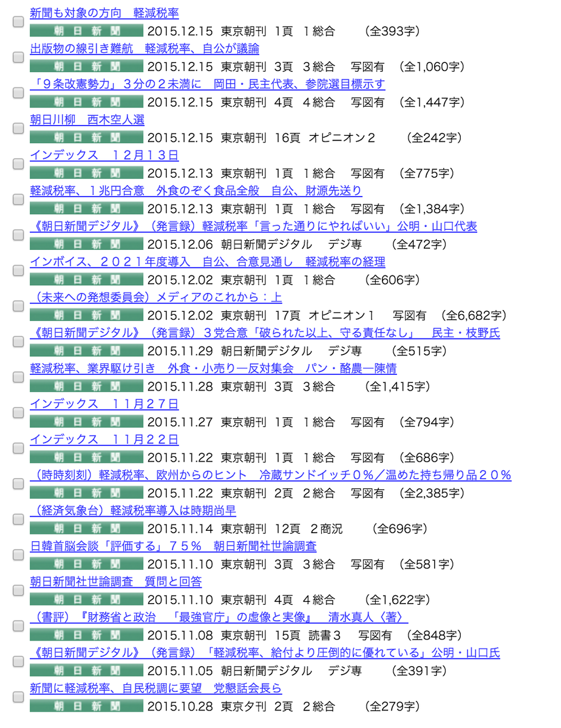This screenshot has width=561, height=728.
Task: Open the 朝日川柳 西木空人選 article
Action: pyautogui.click(x=87, y=120)
